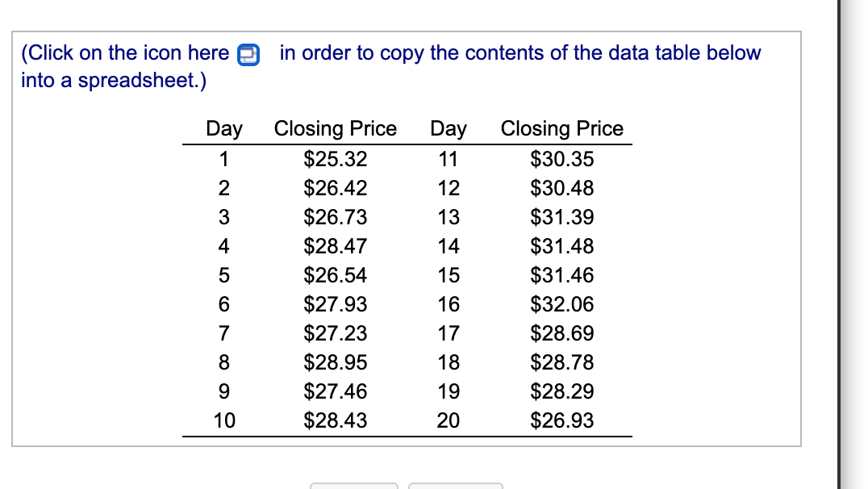Select the Day 20 row number
Viewport: 868px width, 489px height.
449,420
